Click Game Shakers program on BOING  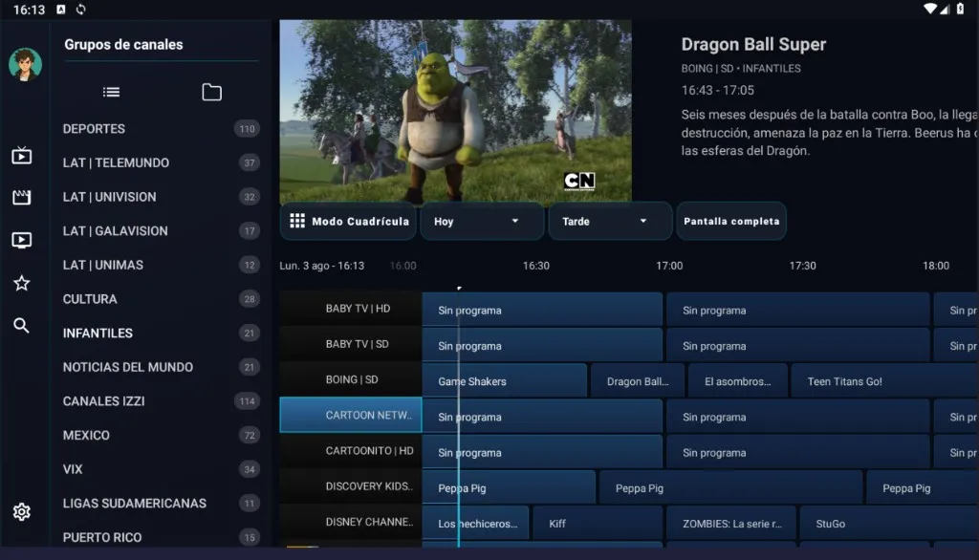click(505, 381)
